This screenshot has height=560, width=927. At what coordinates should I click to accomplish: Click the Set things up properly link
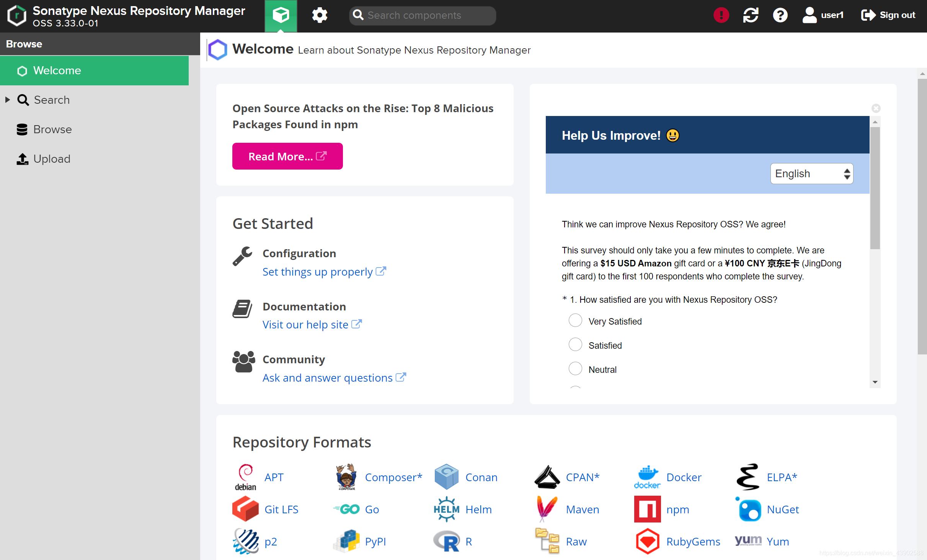(x=318, y=271)
